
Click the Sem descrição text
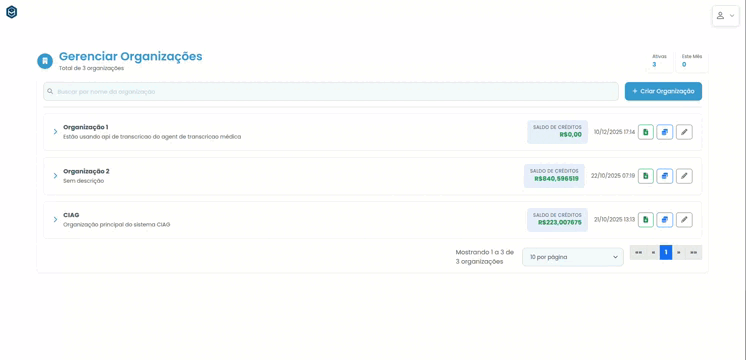(83, 181)
